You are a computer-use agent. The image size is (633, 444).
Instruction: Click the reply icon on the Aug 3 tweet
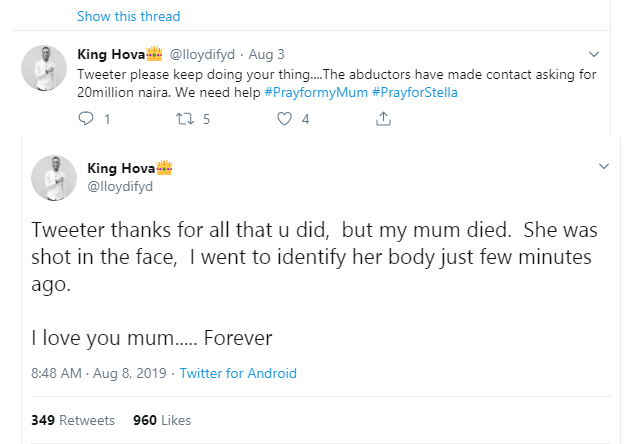[85, 119]
